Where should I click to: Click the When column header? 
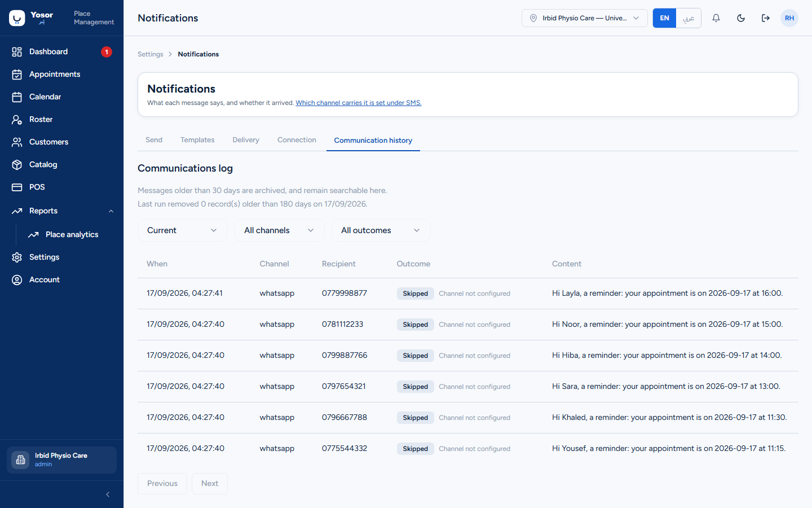tap(157, 264)
